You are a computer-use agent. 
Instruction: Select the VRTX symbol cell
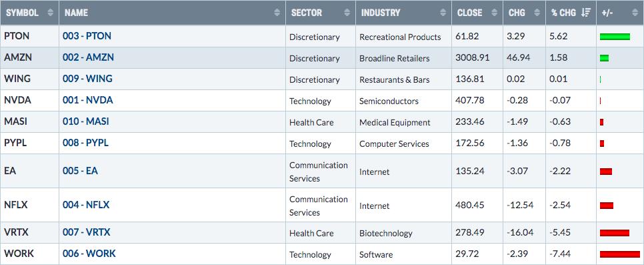tap(29, 232)
